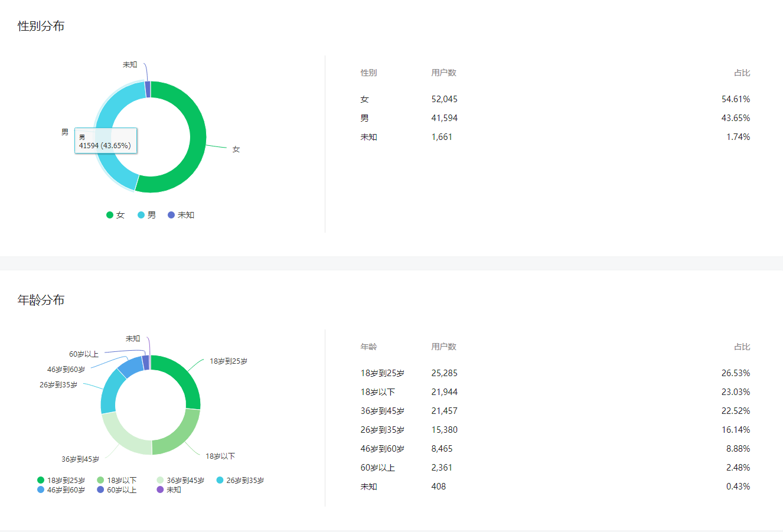Toggle the 男 legend entry under gender donut
Viewport: 783px width, 532px height.
[147, 215]
